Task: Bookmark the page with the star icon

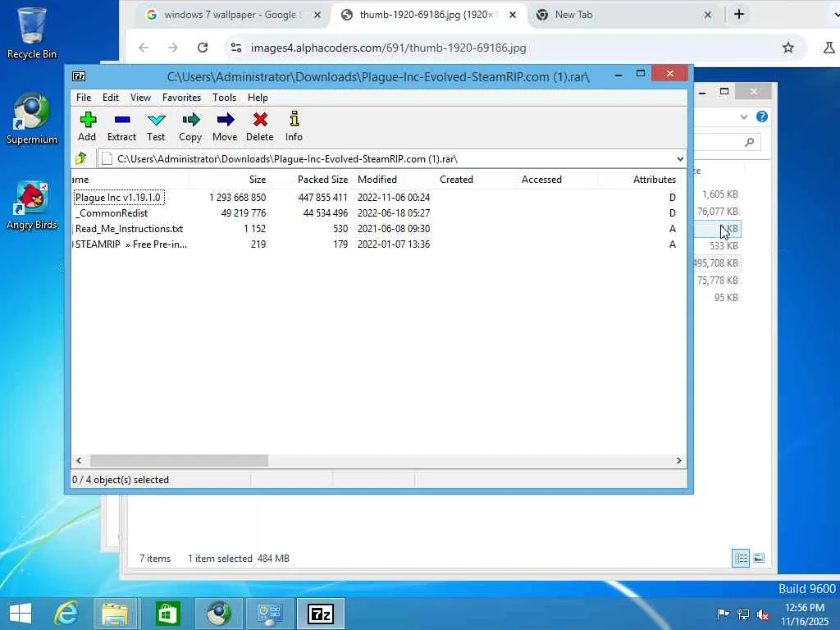Action: click(x=787, y=48)
